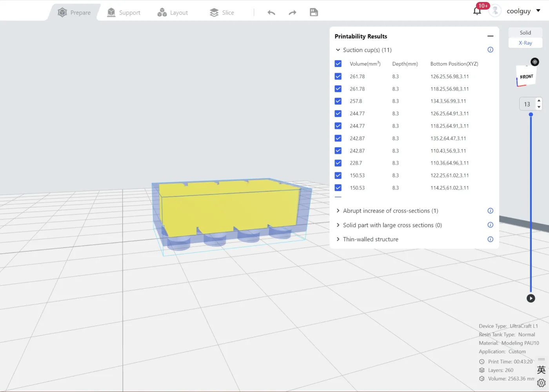
Task: Click the layer slider handle
Action: pyautogui.click(x=531, y=114)
